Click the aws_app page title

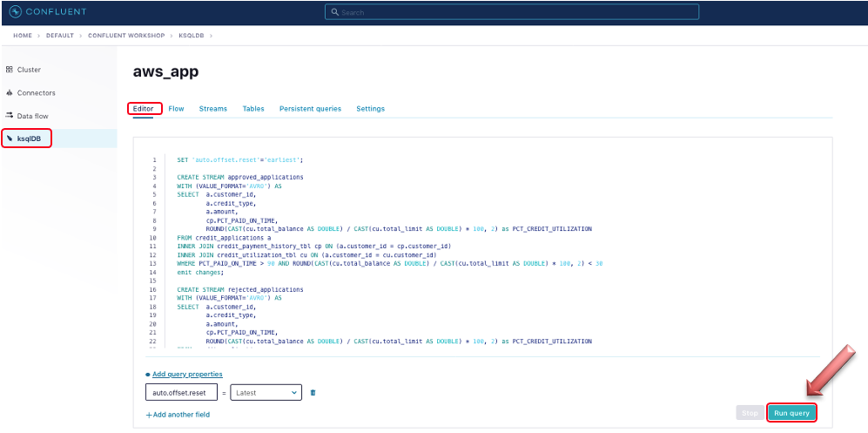[165, 71]
